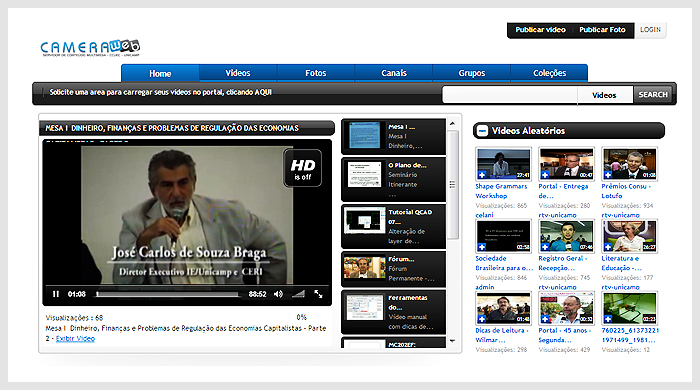Add 760225_61373221 video via plus icon
Screen dimensions: 700x390
pyautogui.click(x=608, y=319)
